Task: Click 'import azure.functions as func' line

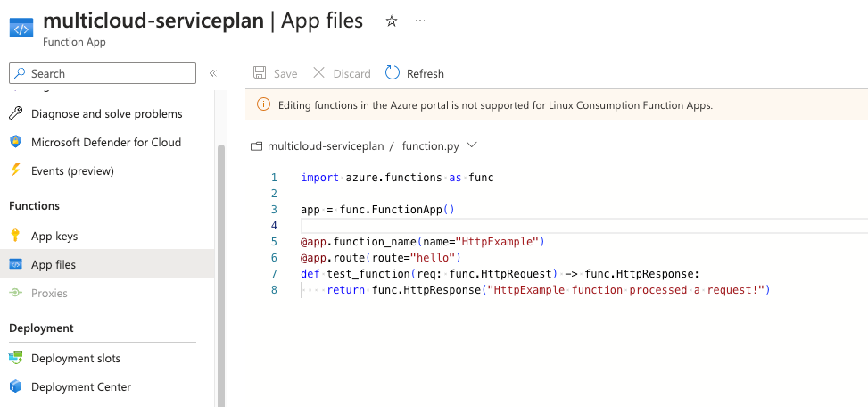Action: [397, 178]
